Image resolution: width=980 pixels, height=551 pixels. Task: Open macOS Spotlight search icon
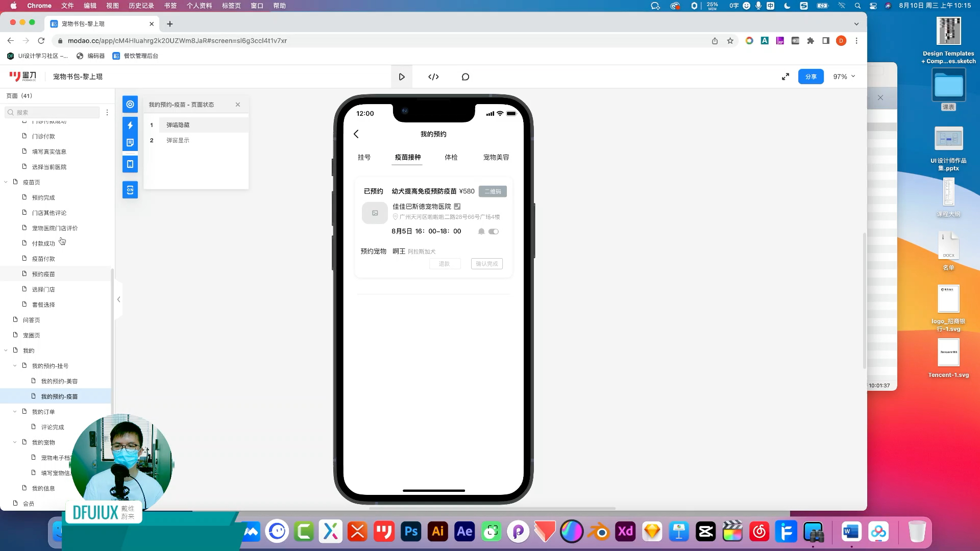click(857, 6)
